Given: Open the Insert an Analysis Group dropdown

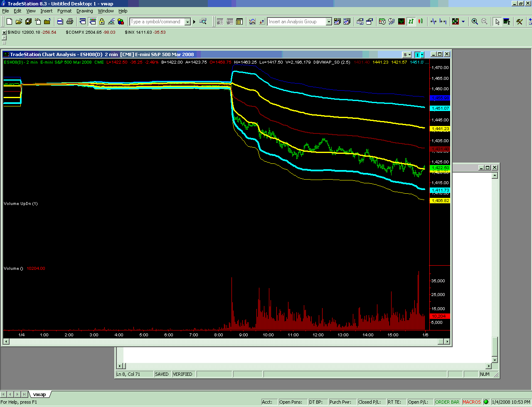Looking at the screenshot, I should pos(329,22).
